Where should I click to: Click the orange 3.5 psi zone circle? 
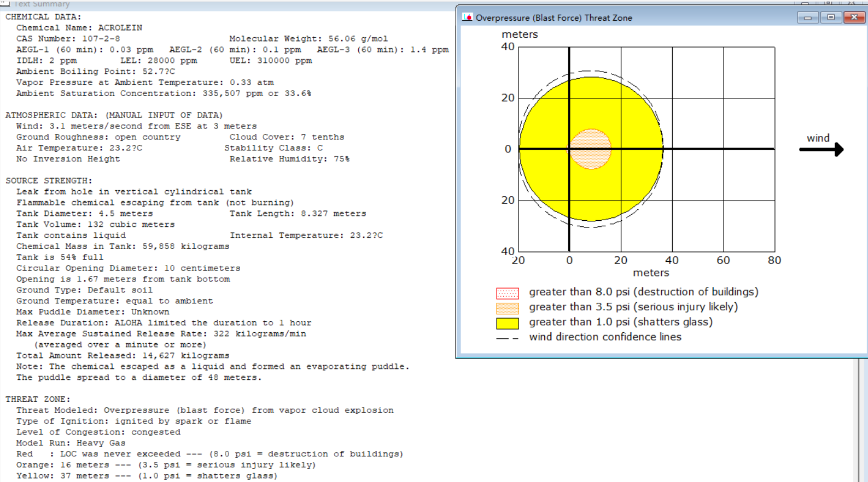pos(591,149)
